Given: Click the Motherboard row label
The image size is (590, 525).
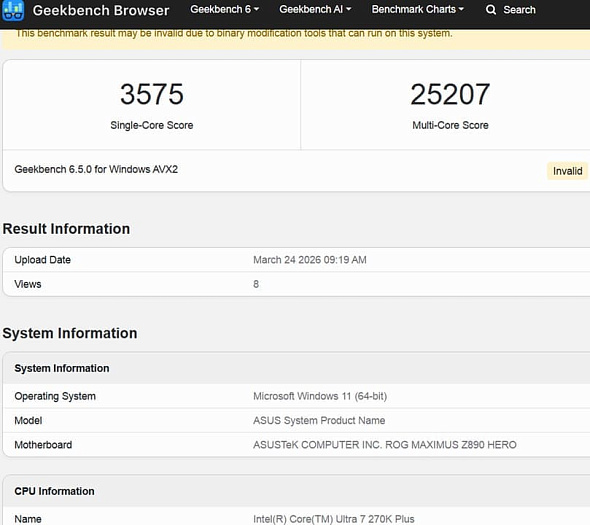Looking at the screenshot, I should [x=43, y=445].
